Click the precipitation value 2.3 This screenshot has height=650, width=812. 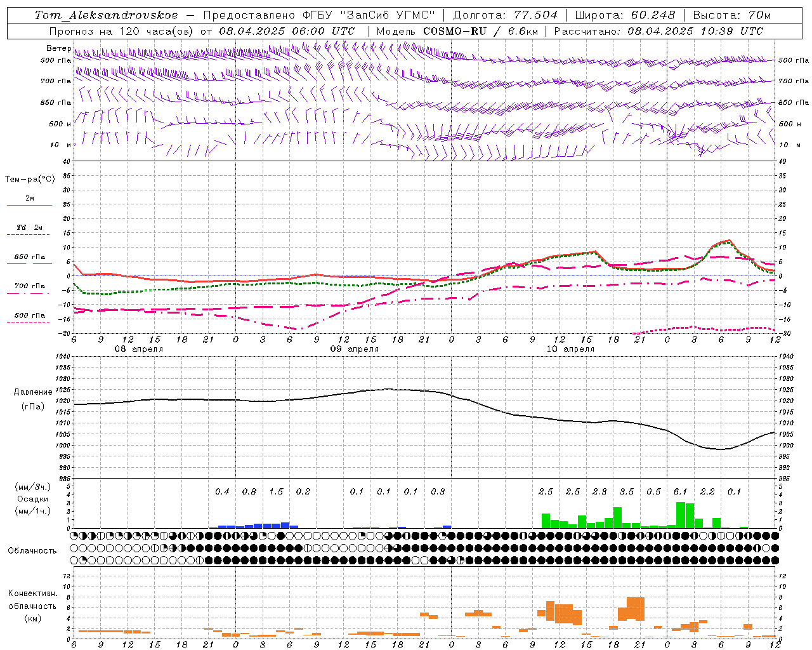[x=599, y=491]
